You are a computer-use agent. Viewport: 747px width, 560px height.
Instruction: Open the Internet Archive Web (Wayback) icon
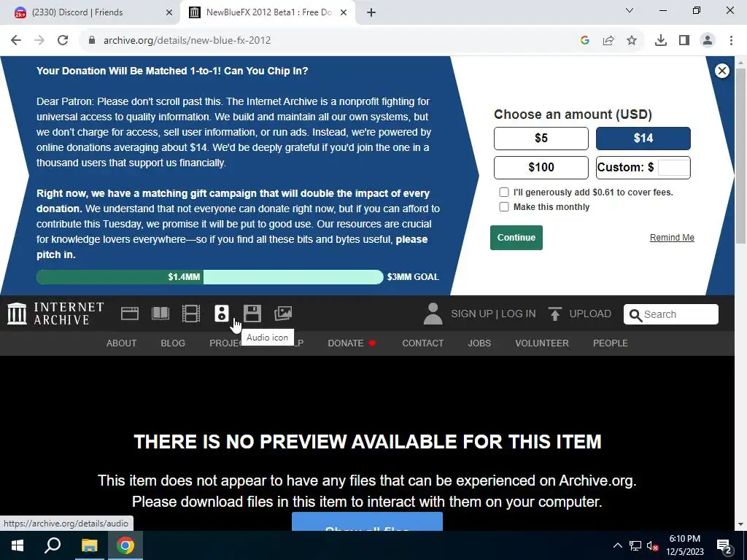(x=130, y=314)
